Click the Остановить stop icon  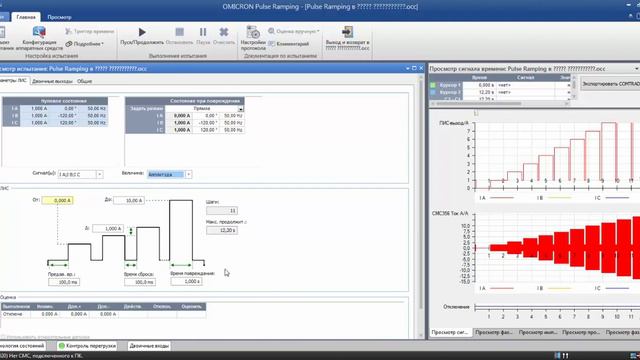179,32
